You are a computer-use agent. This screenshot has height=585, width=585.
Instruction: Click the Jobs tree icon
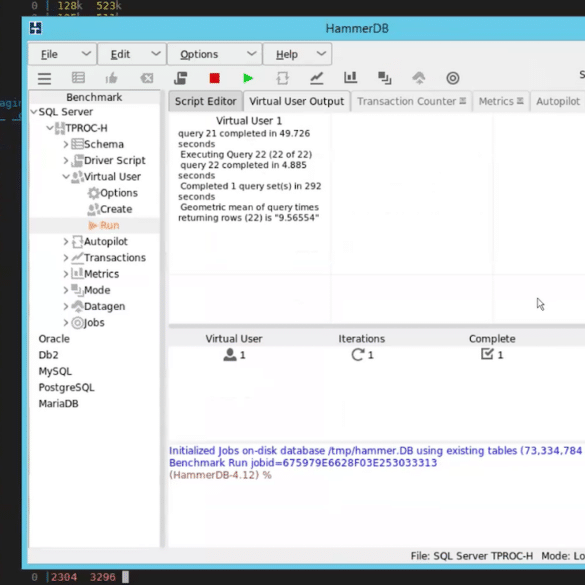(x=77, y=322)
